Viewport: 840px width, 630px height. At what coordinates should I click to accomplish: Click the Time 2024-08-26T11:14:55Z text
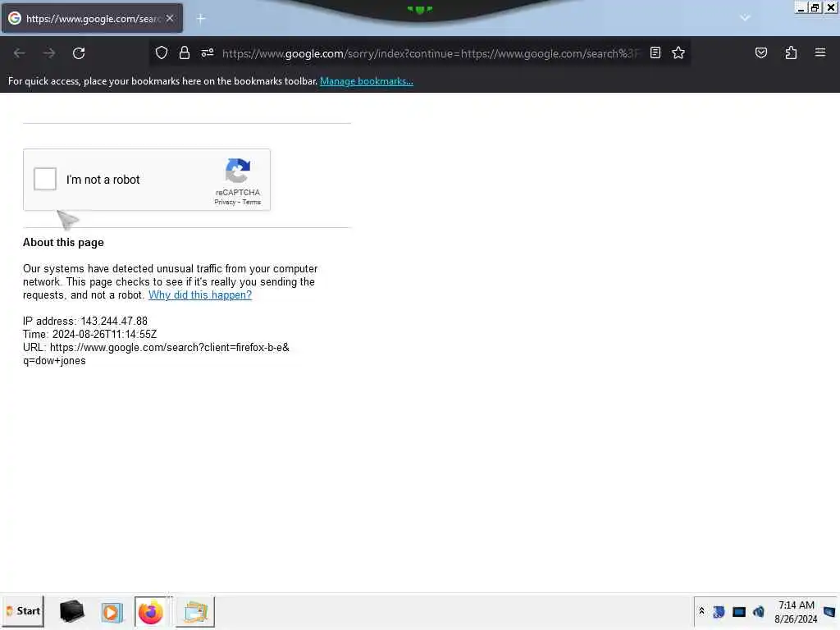click(90, 335)
